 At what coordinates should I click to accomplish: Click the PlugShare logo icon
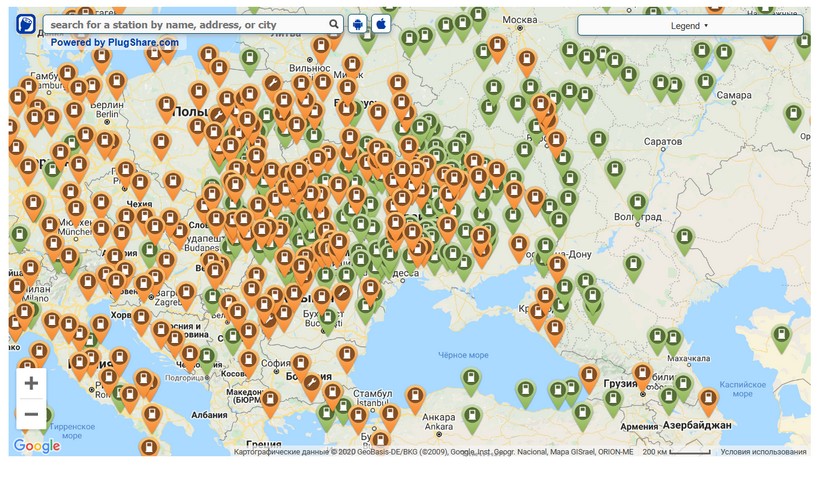[x=26, y=24]
